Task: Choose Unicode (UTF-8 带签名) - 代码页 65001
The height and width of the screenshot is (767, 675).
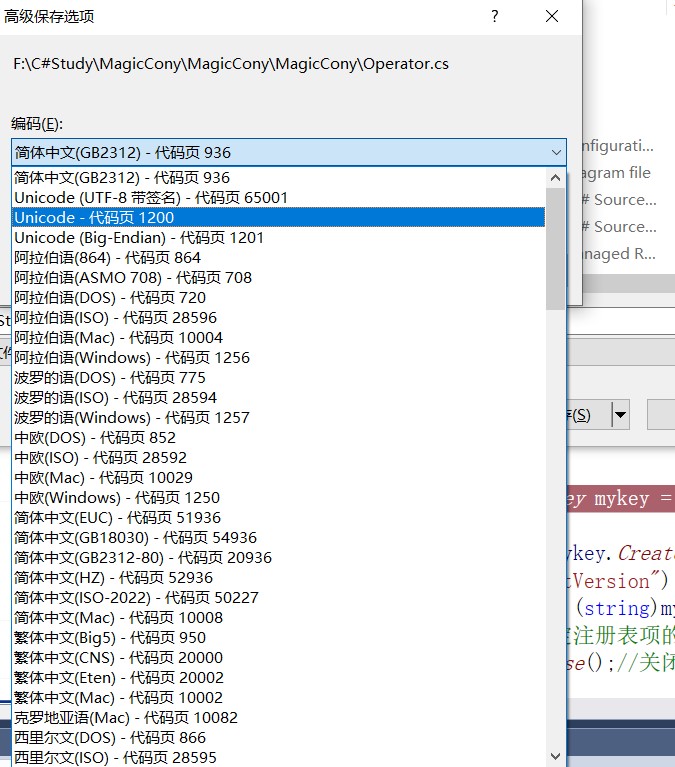Action: coord(278,198)
